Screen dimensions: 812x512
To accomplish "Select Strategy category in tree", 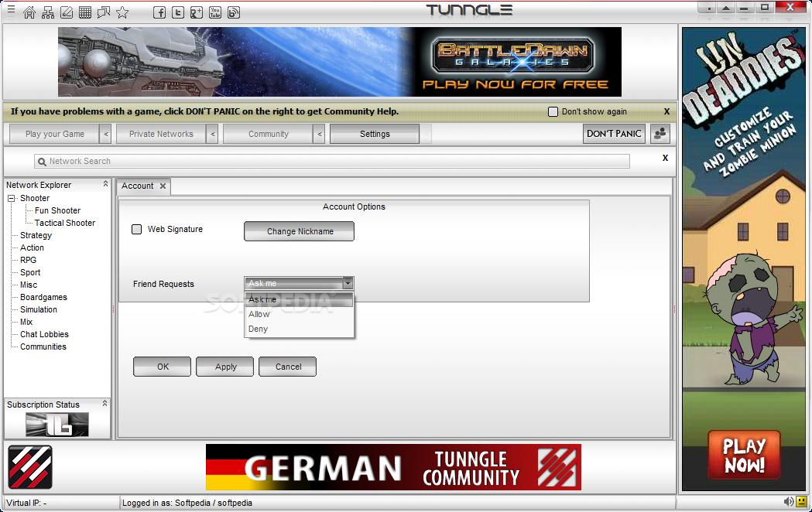I will click(36, 236).
